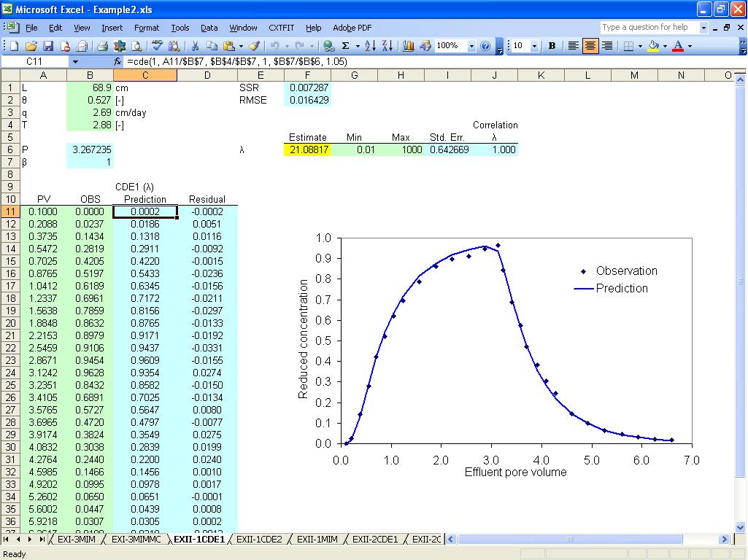This screenshot has width=748, height=560.
Task: Switch to the EXII-1CDE2 sheet tab
Action: [259, 540]
